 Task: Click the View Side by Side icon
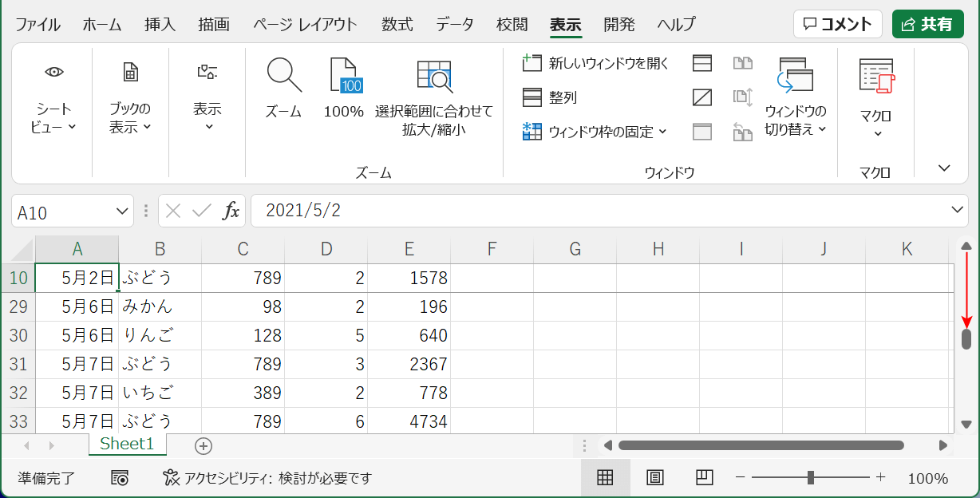tap(743, 63)
